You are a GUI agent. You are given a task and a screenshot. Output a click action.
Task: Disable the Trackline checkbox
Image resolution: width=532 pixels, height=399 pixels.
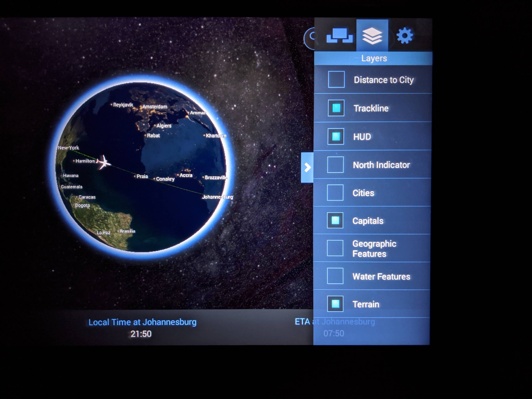[336, 108]
